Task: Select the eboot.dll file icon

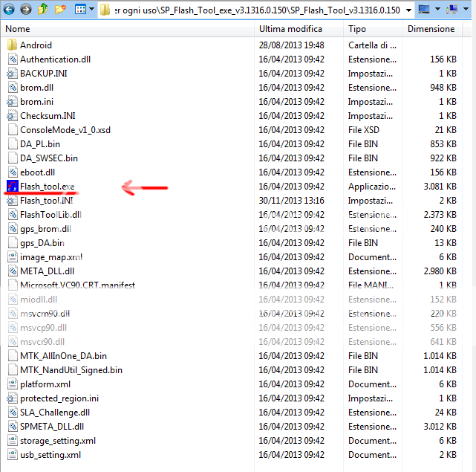Action: [x=13, y=172]
